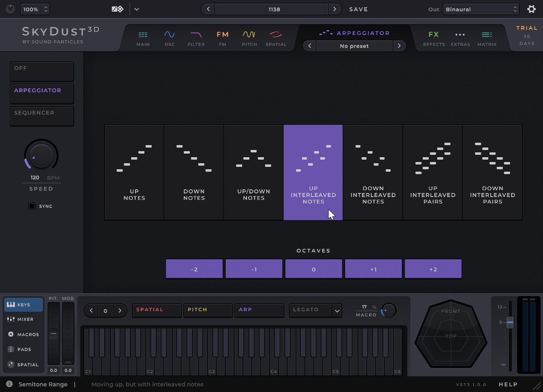The image size is (543, 392).
Task: Open the SPATIAL orbit tab
Action: [276, 39]
